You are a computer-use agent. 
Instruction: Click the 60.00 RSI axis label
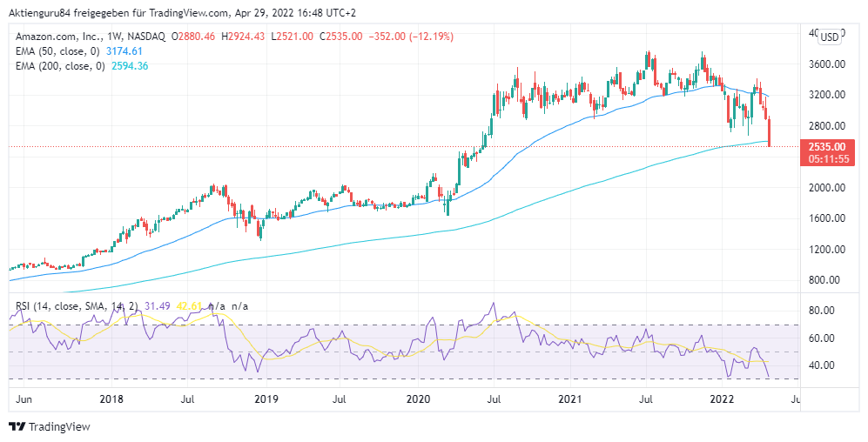(x=821, y=338)
